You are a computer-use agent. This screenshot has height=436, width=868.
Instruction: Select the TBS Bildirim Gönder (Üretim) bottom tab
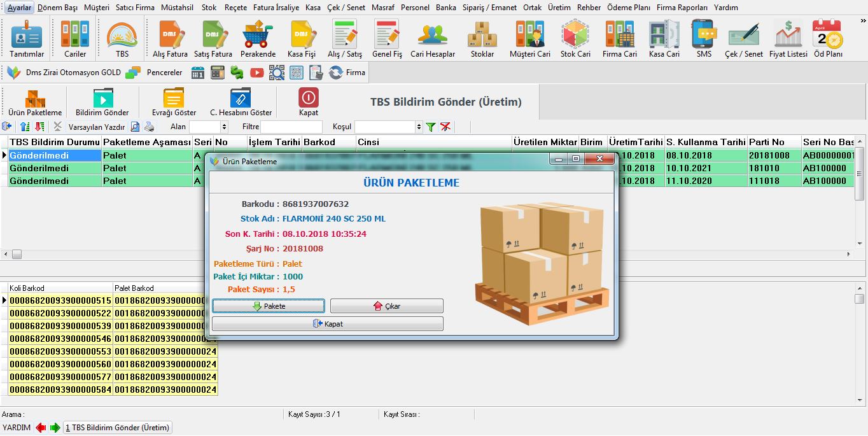coord(118,428)
